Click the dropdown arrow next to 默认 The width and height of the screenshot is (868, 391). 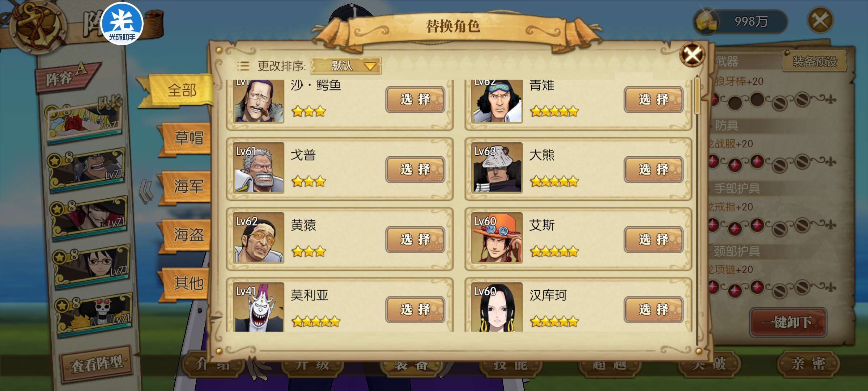tap(370, 66)
